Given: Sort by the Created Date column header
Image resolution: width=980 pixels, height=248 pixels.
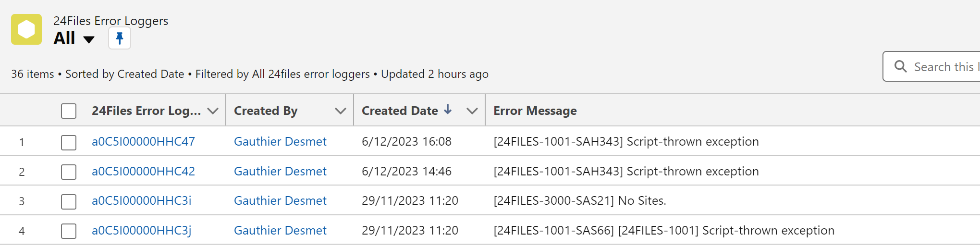Looking at the screenshot, I should pos(399,111).
